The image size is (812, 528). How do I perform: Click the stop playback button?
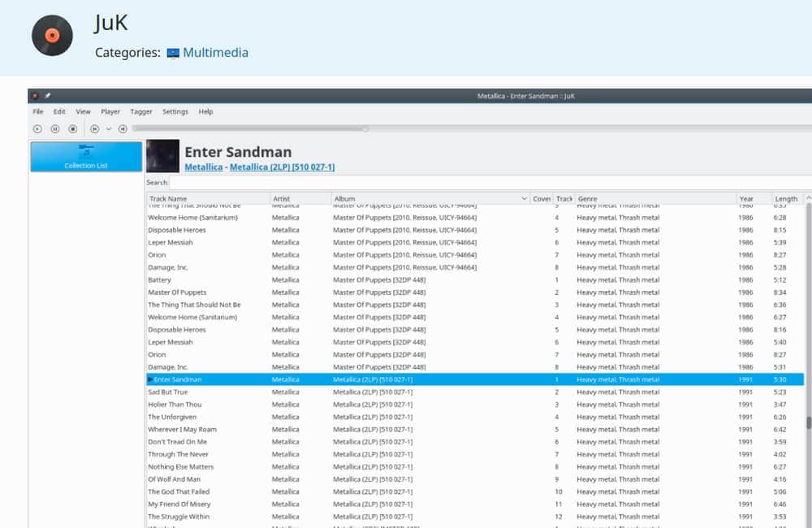[x=72, y=129]
